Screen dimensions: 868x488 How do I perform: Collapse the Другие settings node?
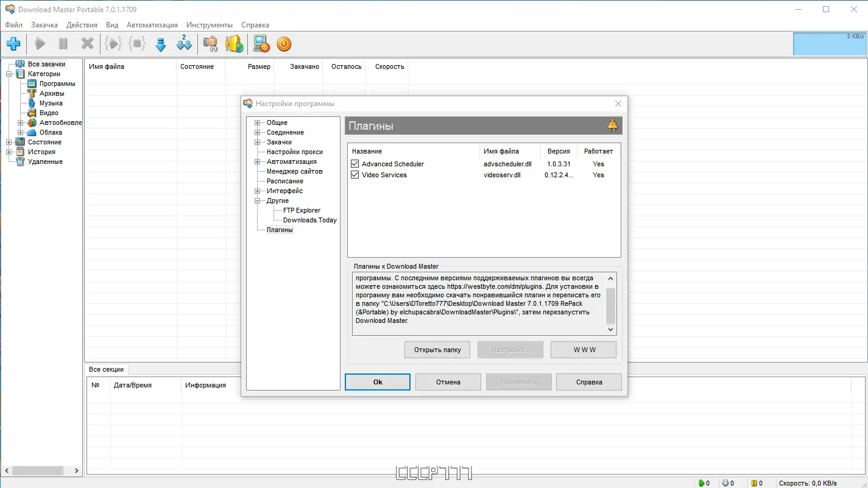pyautogui.click(x=258, y=200)
